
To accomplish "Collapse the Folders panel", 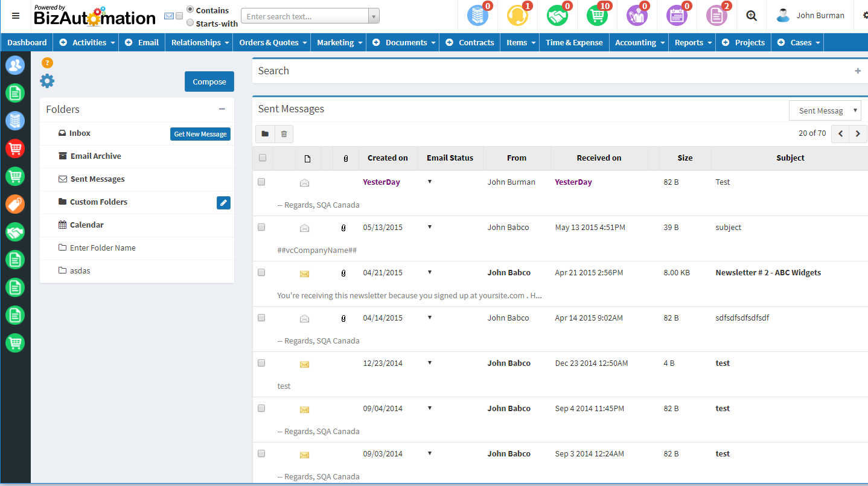I will coord(222,109).
